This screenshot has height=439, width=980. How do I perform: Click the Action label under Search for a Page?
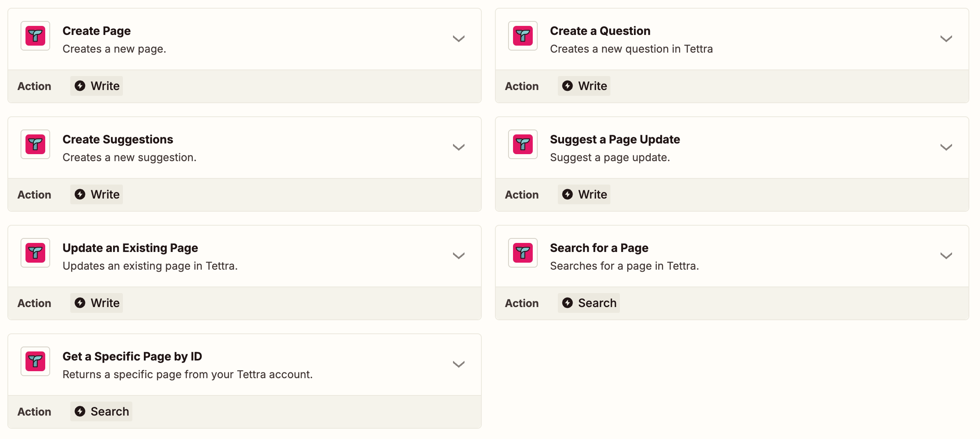tap(522, 303)
